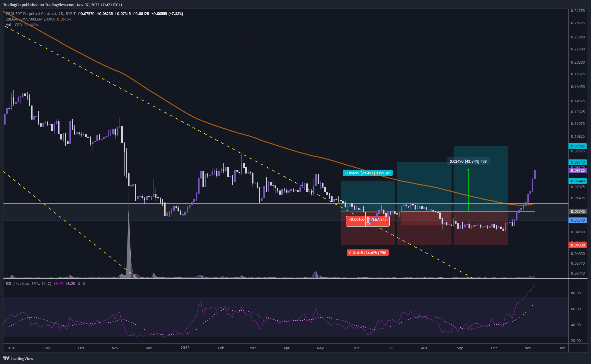Click the latest candle near 0.08125
The image size is (591, 364).
(x=535, y=175)
